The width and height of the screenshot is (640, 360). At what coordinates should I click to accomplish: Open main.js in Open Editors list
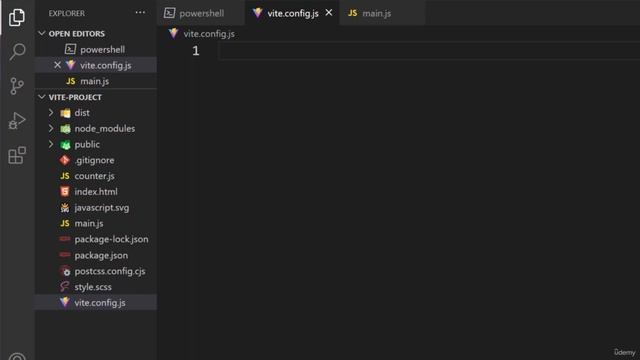click(96, 81)
